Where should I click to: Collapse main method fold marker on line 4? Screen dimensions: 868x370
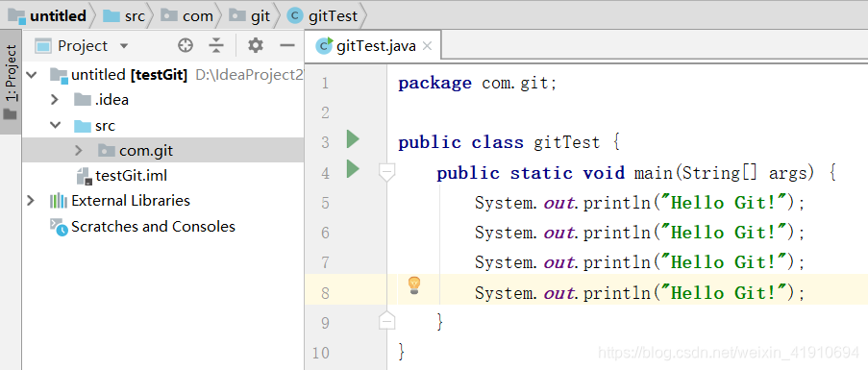(x=387, y=172)
